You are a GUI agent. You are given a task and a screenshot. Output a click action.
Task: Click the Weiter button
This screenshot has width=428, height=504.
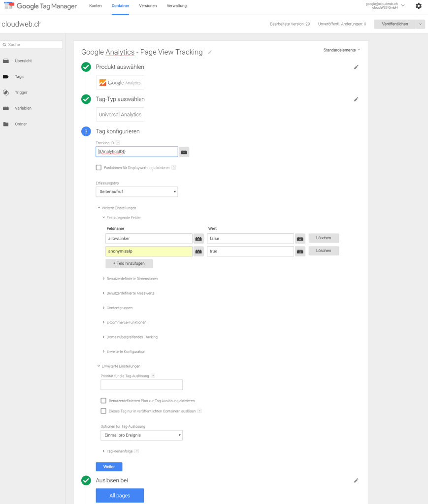(x=109, y=467)
